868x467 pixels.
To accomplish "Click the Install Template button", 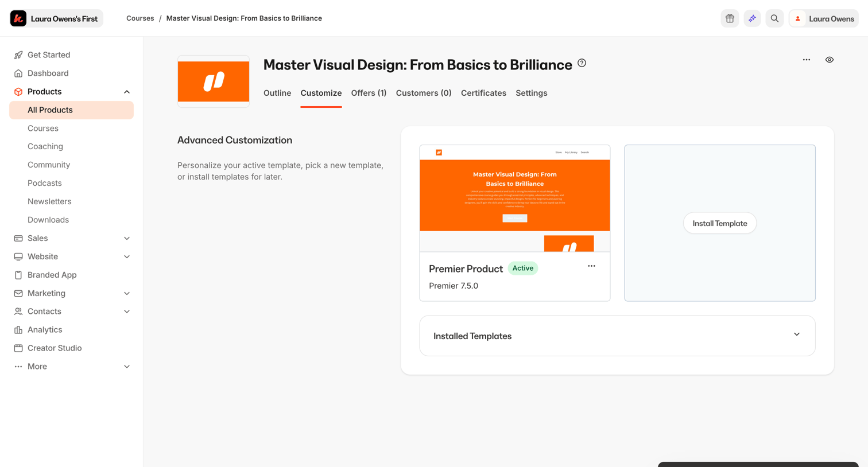I will (720, 223).
